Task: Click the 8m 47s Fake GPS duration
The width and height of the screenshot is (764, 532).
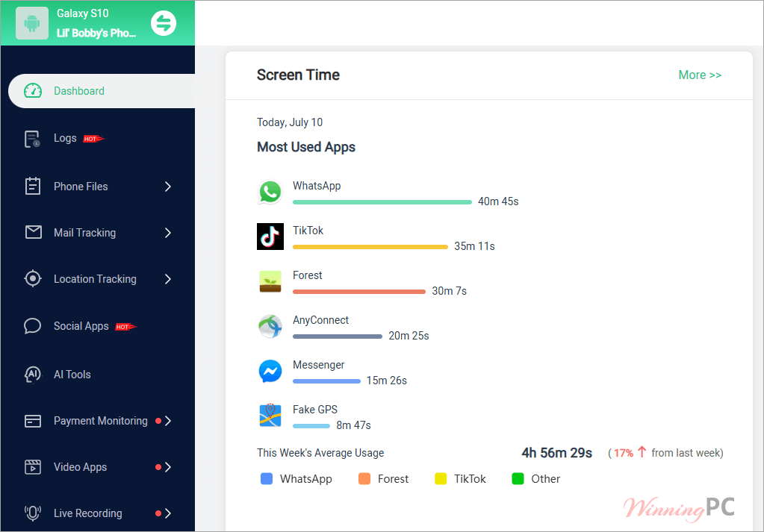Action: 353,425
